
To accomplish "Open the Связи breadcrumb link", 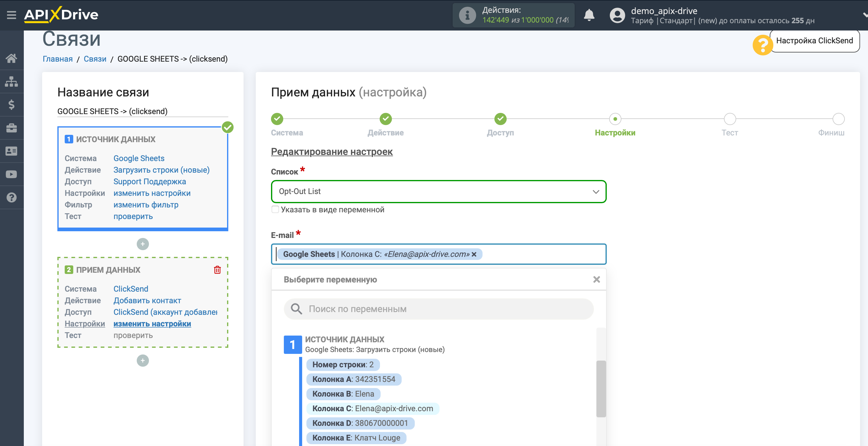I will pos(95,59).
